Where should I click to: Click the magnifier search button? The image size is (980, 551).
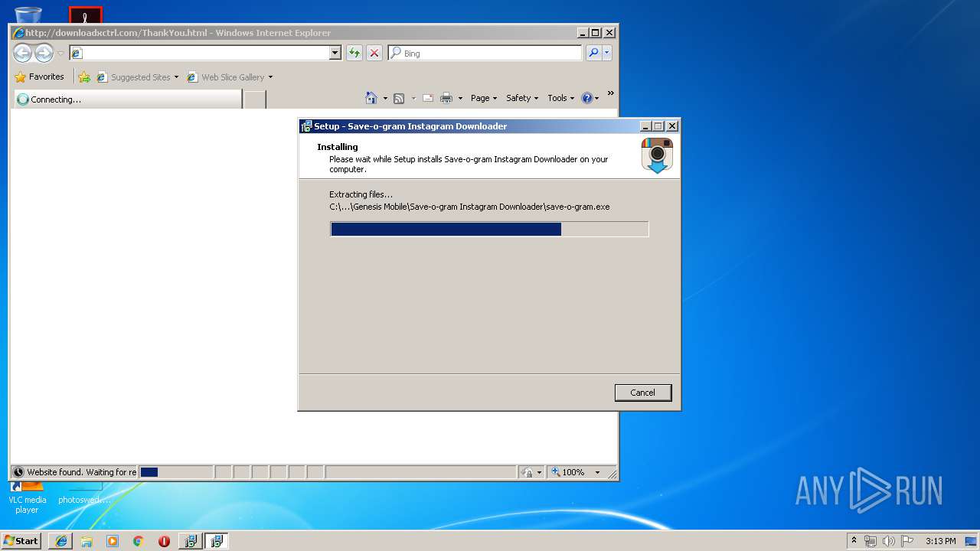pyautogui.click(x=593, y=53)
